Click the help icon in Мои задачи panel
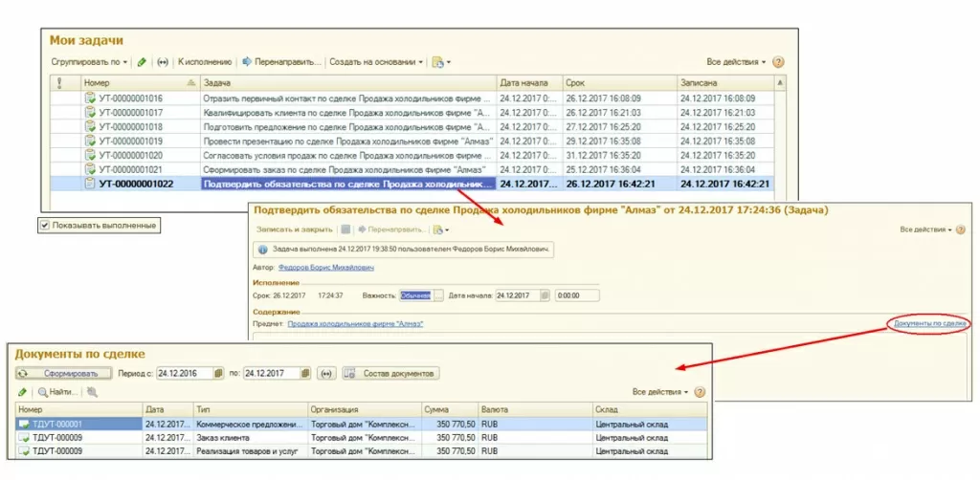This screenshot has width=980, height=480. 778,62
